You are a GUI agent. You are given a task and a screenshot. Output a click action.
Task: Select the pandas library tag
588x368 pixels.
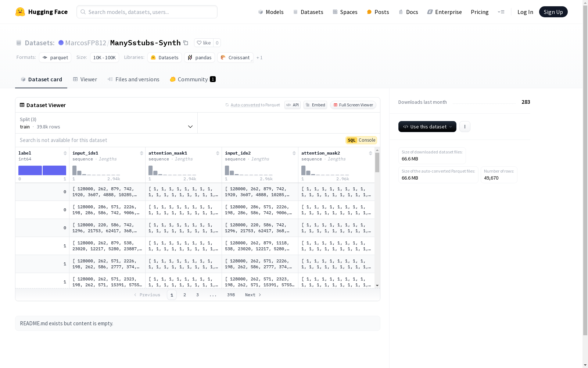(200, 57)
